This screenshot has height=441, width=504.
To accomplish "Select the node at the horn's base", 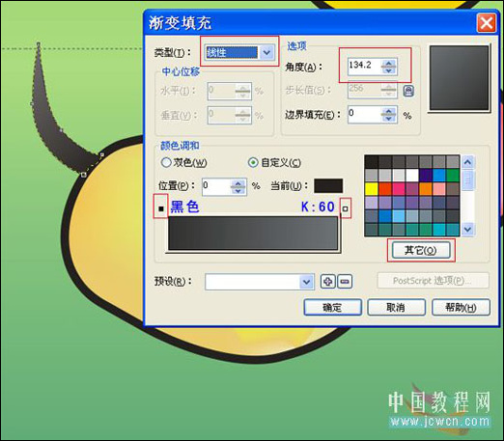I will [x=84, y=175].
